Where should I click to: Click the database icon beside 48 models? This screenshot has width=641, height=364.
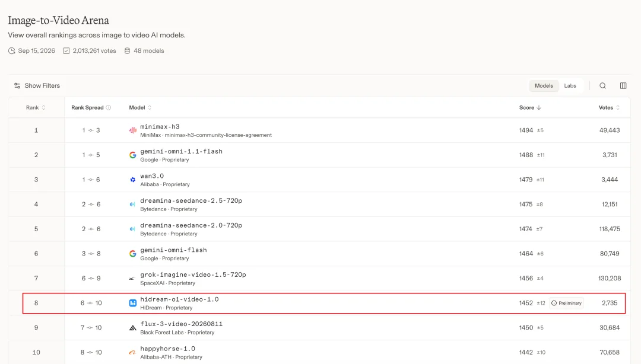127,50
